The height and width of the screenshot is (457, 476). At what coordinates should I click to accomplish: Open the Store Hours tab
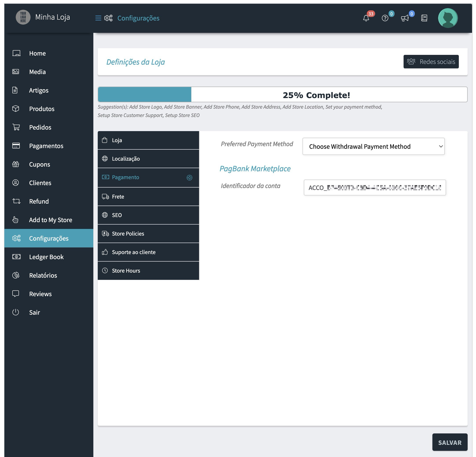point(148,271)
